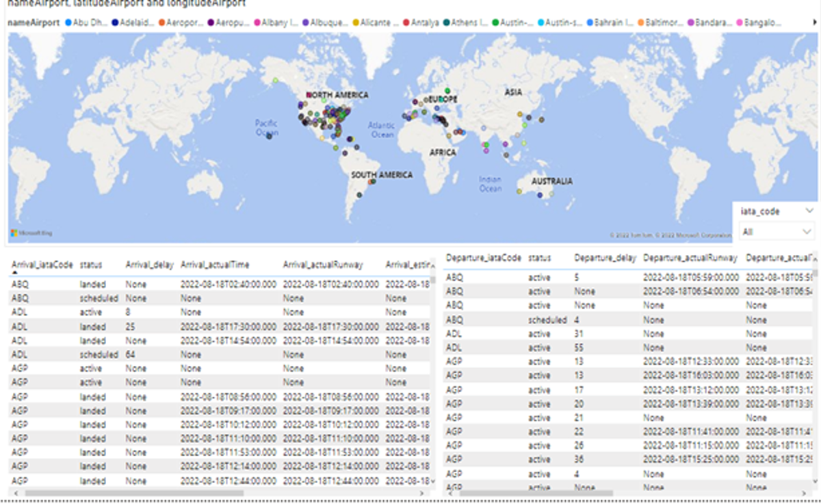Viewport: 821px width, 504px height.
Task: Select Arrival_actualRunway cell 2022-08-18T14:54:00.000
Action: (x=331, y=341)
